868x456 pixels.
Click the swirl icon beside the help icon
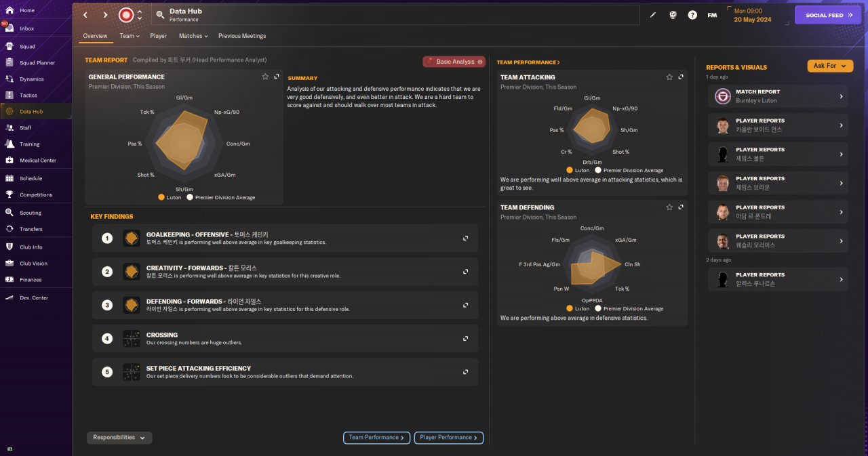(x=673, y=15)
